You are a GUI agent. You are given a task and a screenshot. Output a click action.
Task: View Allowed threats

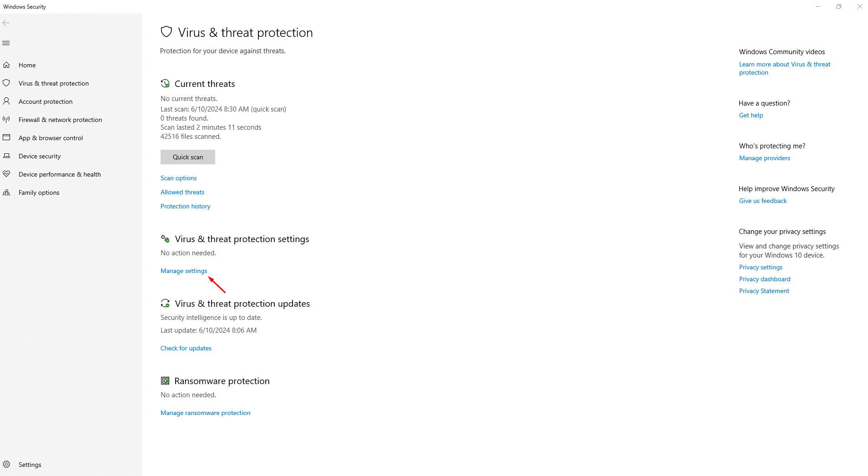[182, 192]
